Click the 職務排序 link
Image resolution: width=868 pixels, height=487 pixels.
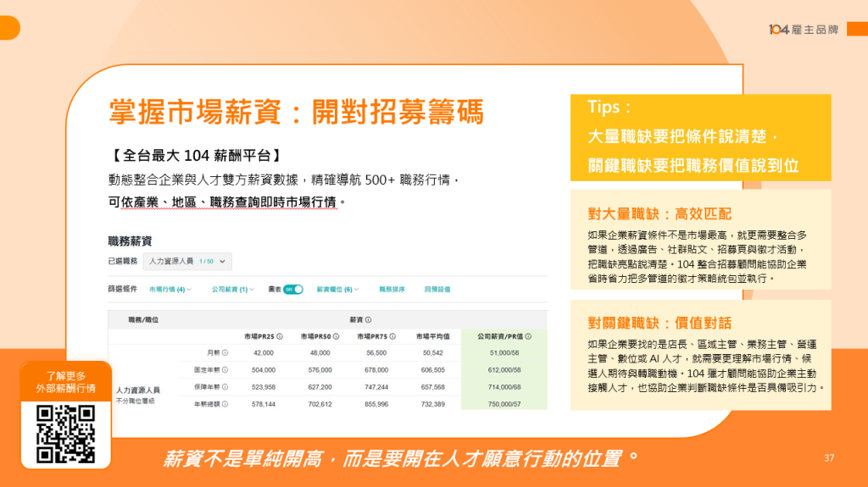coord(392,290)
